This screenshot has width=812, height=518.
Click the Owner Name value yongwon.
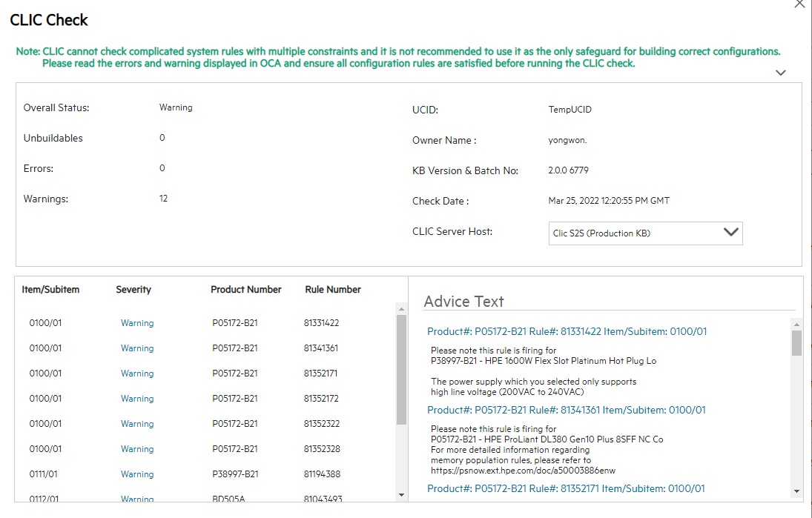[x=567, y=140]
